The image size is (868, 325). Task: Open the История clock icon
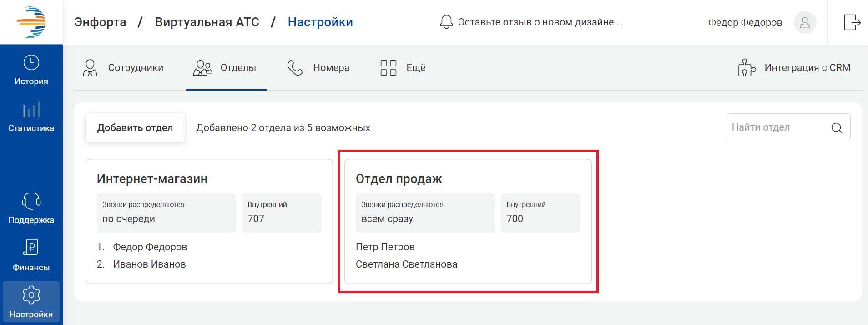[x=31, y=62]
